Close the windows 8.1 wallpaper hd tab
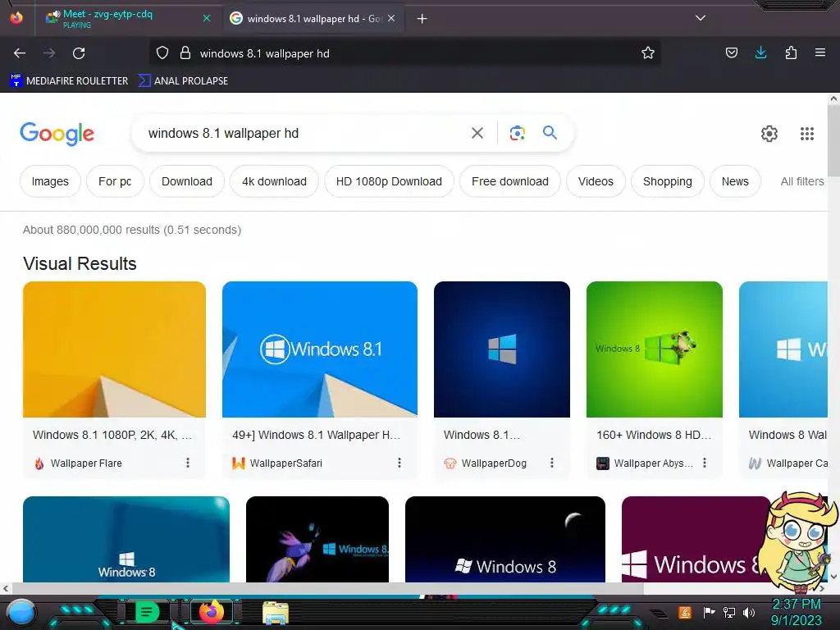840x630 pixels. pyautogui.click(x=391, y=18)
